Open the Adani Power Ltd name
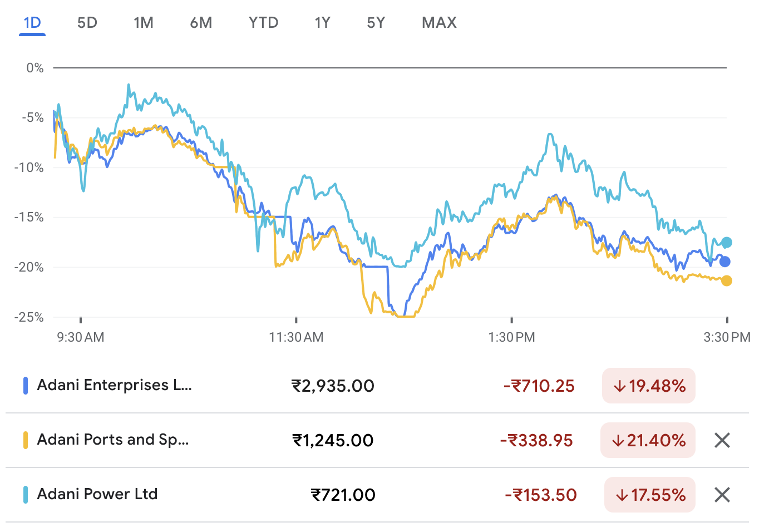 click(x=97, y=494)
